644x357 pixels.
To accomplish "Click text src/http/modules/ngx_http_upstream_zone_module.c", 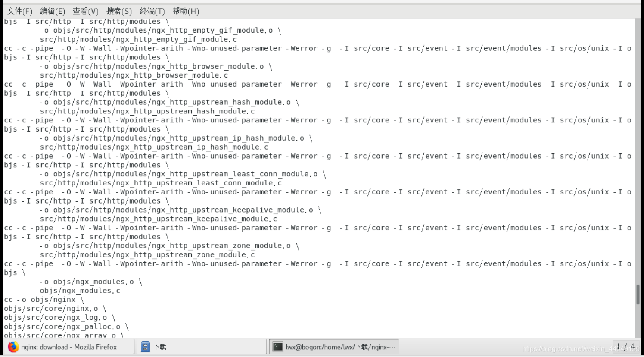I will coord(147,254).
